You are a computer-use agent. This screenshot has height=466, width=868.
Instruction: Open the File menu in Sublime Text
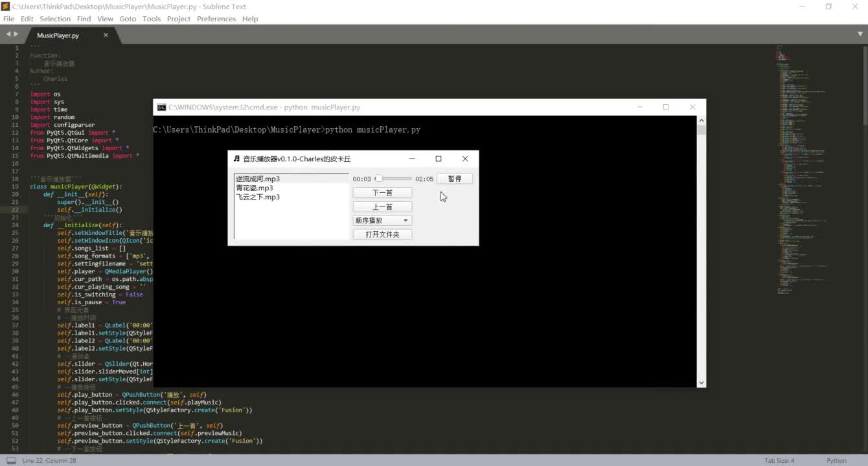pos(8,19)
